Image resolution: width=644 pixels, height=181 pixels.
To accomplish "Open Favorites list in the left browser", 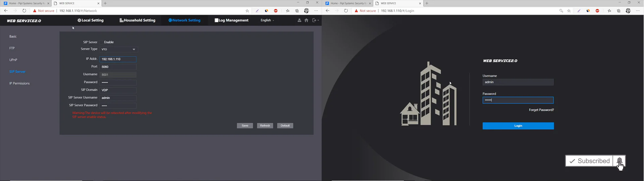I will pos(287,11).
